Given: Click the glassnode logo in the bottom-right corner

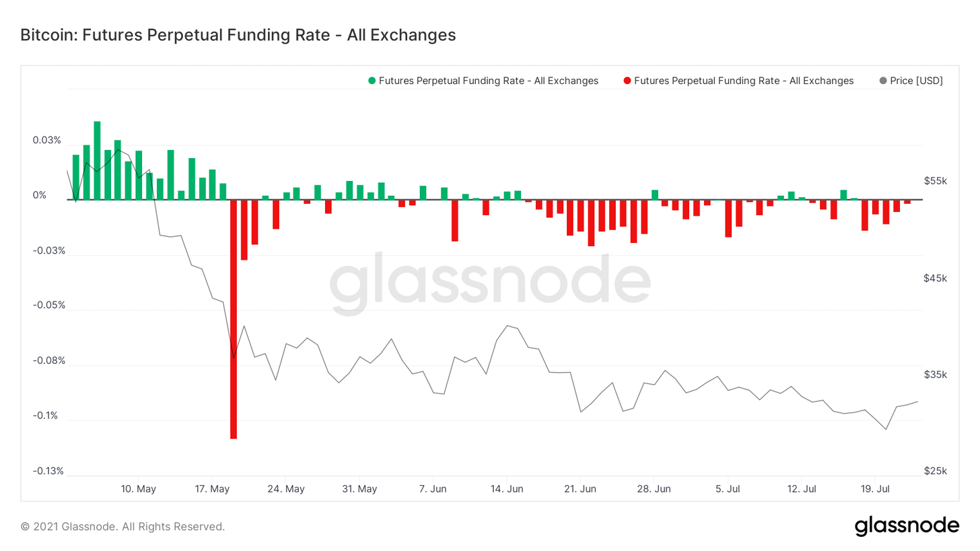Looking at the screenshot, I should coord(907,525).
